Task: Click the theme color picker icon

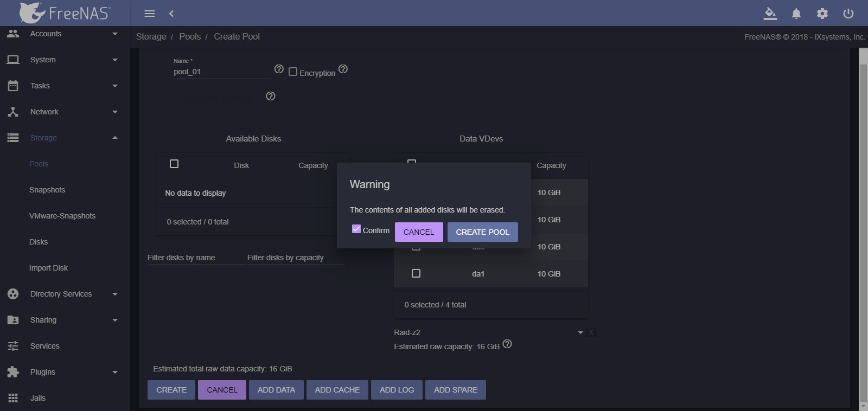Action: pos(770,14)
